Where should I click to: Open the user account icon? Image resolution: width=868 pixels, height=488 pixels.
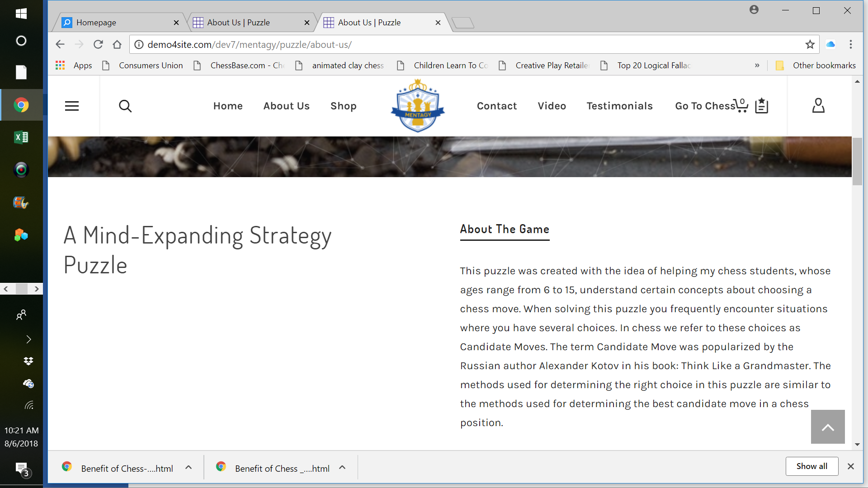point(818,105)
